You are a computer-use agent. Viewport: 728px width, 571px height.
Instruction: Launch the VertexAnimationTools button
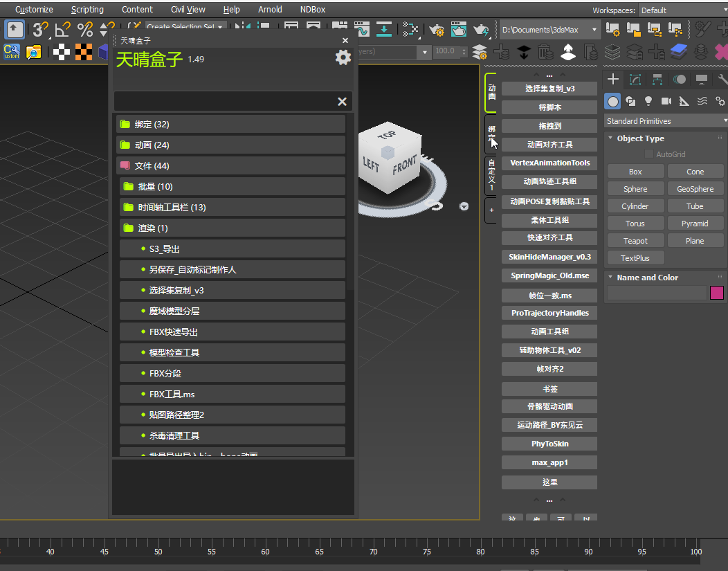pos(549,163)
